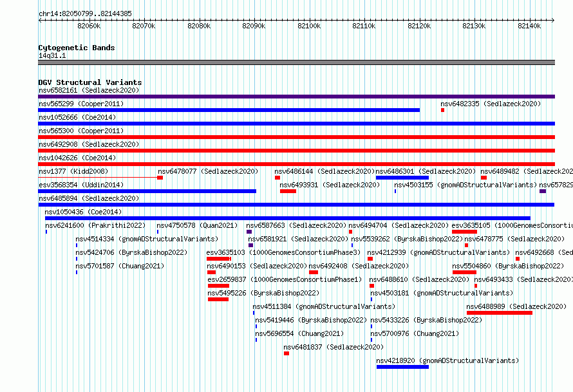Open the nsv4503155 gnomAD variant label
This screenshot has height=392, width=573.
[465, 185]
